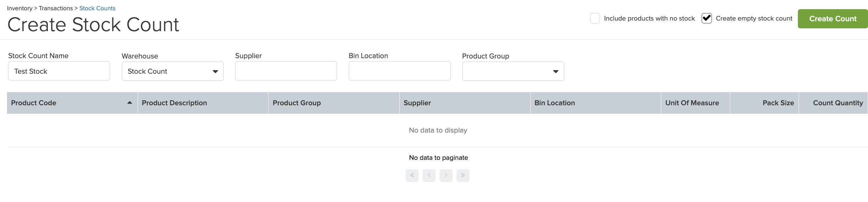Click the Create Stock Count heading
The image size is (868, 202).
(x=93, y=24)
